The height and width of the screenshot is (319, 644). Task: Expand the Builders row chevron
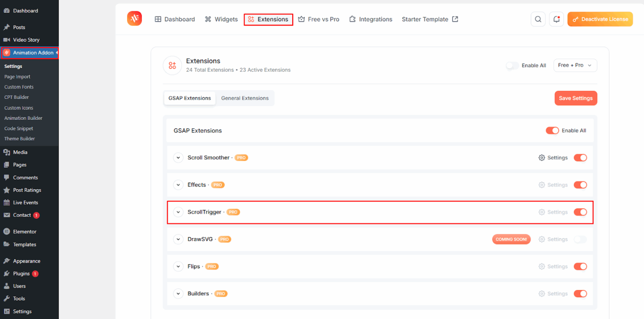179,293
